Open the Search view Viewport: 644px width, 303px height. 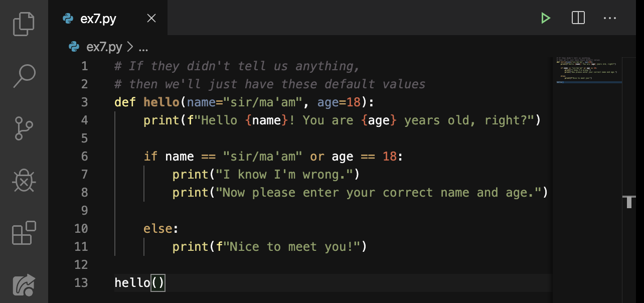[x=24, y=76]
